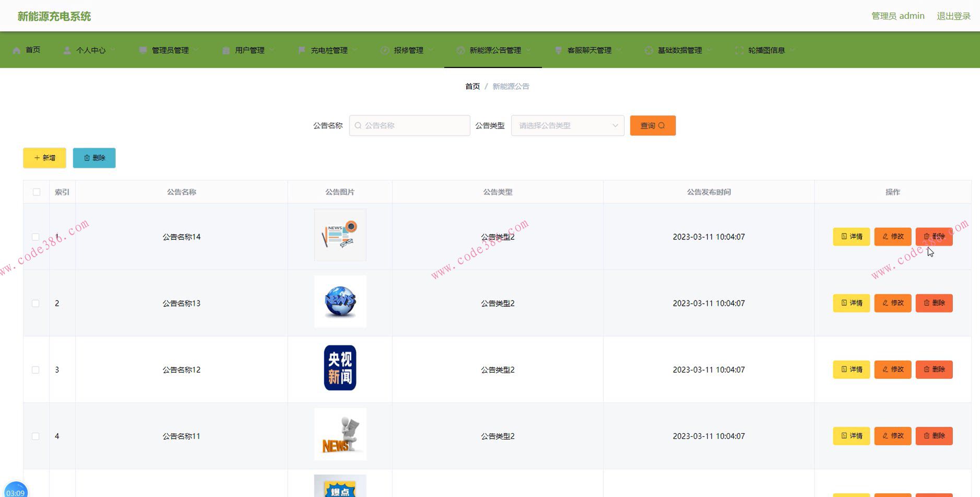Toggle the select-all checkbox in table header
The image size is (980, 497).
36,192
